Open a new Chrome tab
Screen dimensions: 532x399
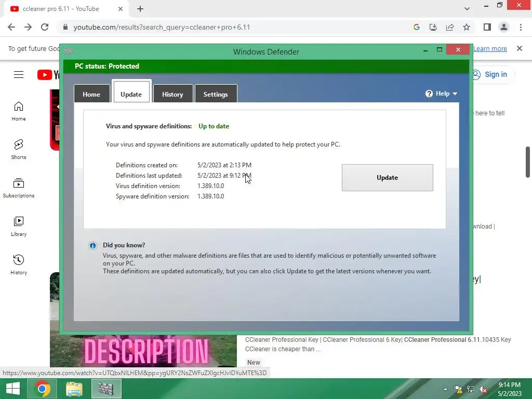[x=140, y=9]
